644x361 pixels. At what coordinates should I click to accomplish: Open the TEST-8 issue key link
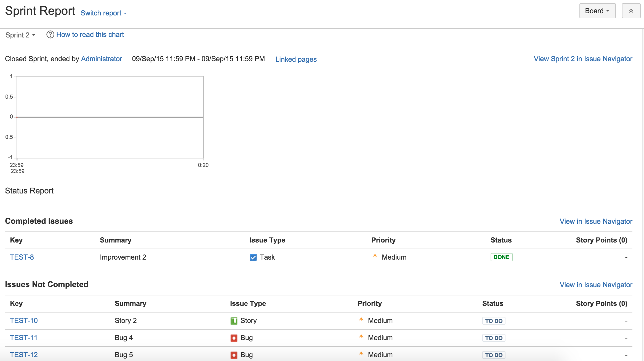coord(22,257)
